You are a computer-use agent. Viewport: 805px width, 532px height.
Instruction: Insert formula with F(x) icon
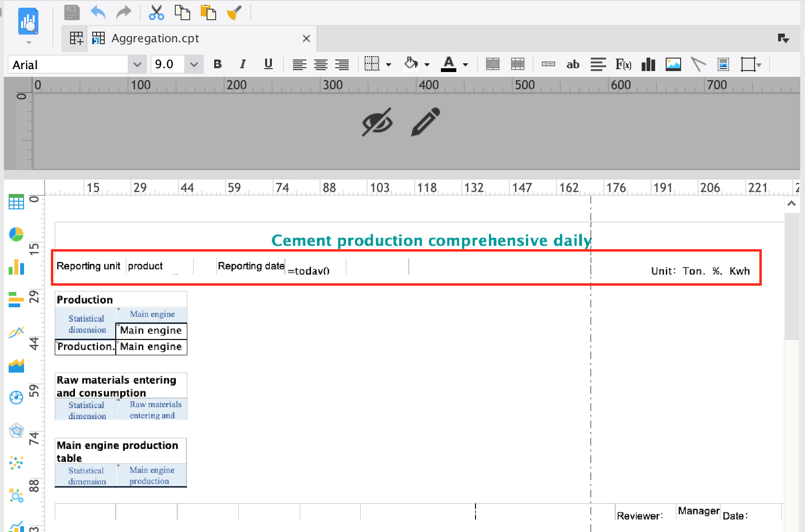623,64
